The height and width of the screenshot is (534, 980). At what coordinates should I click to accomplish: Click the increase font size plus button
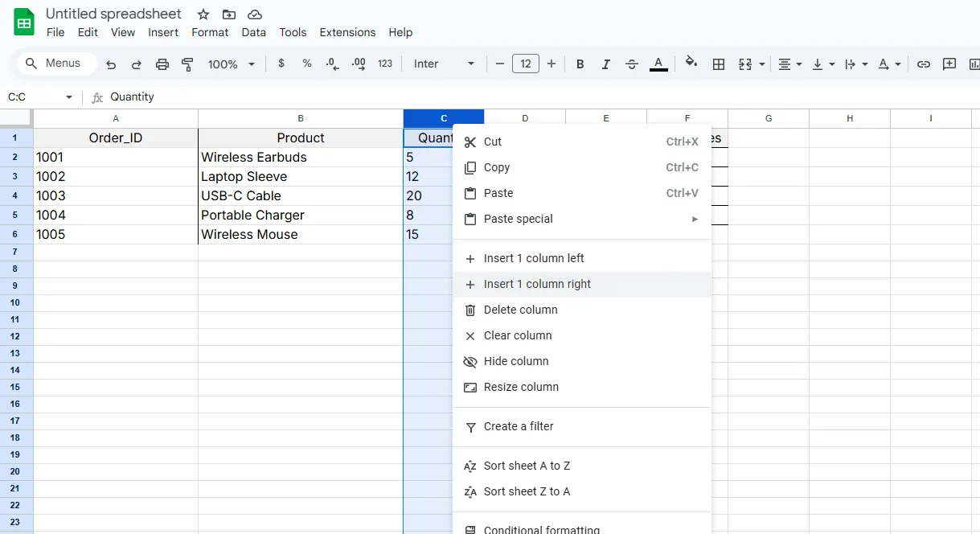pyautogui.click(x=551, y=64)
